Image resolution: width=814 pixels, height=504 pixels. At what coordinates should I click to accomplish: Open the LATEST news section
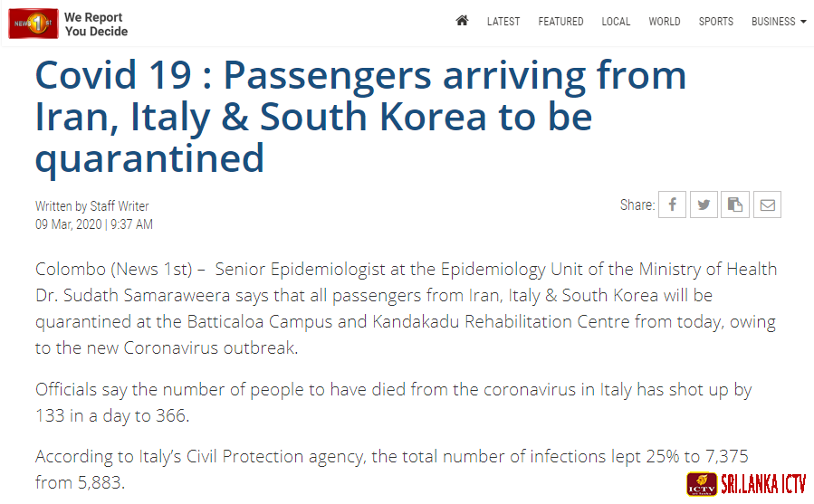coord(503,22)
